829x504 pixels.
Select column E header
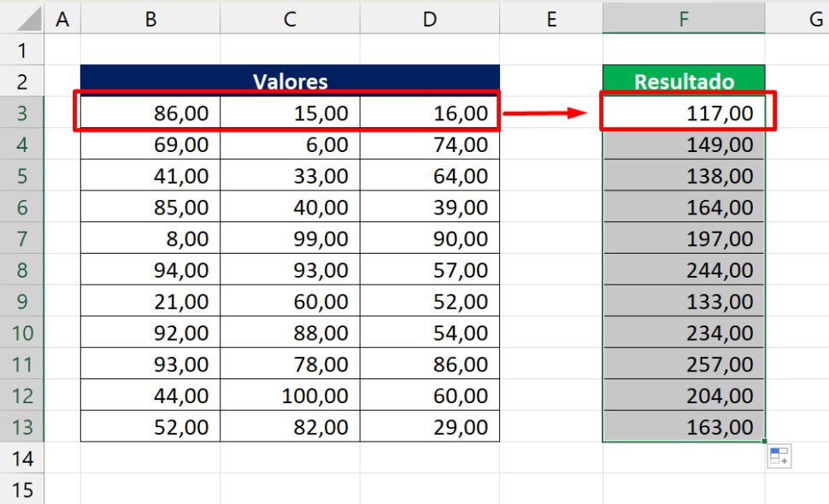point(550,19)
